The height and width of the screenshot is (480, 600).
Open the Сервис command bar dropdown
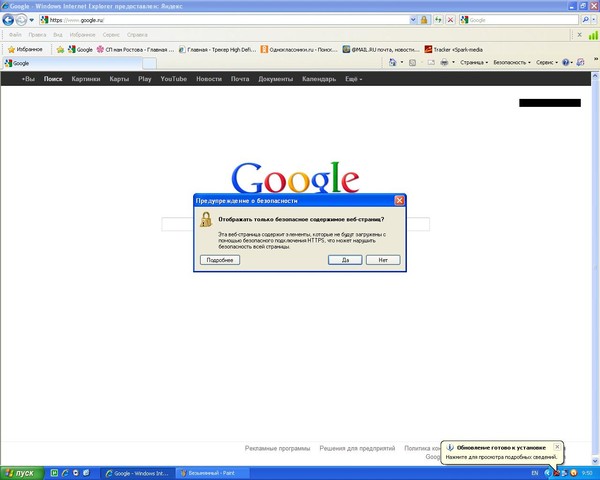(547, 62)
